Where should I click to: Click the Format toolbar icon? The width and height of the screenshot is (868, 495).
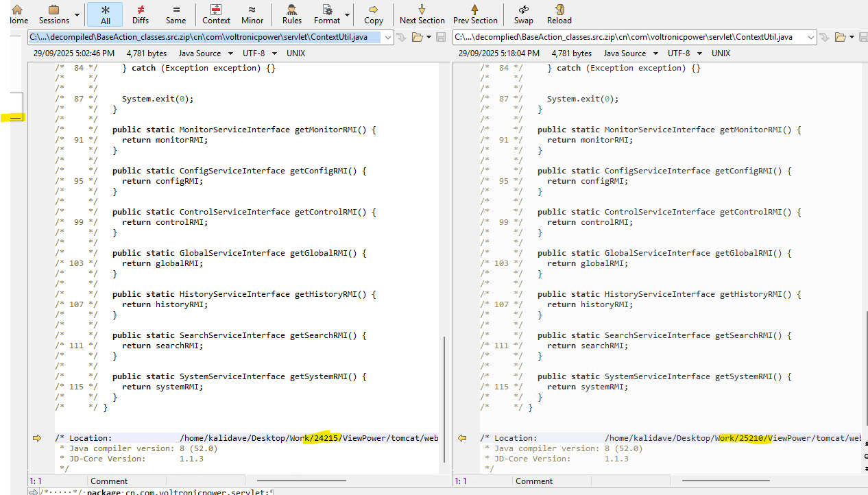pos(327,14)
